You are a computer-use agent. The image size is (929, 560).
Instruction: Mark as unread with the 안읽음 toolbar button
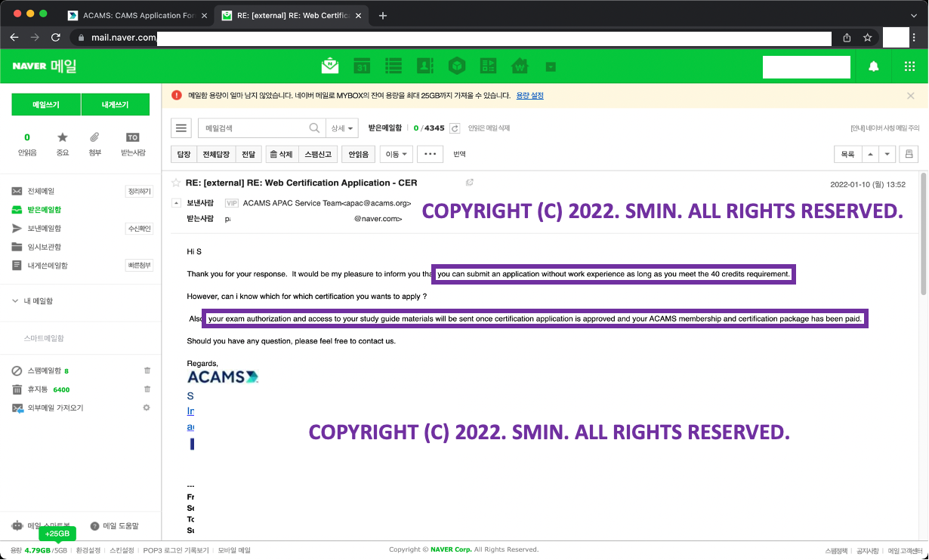[358, 154]
